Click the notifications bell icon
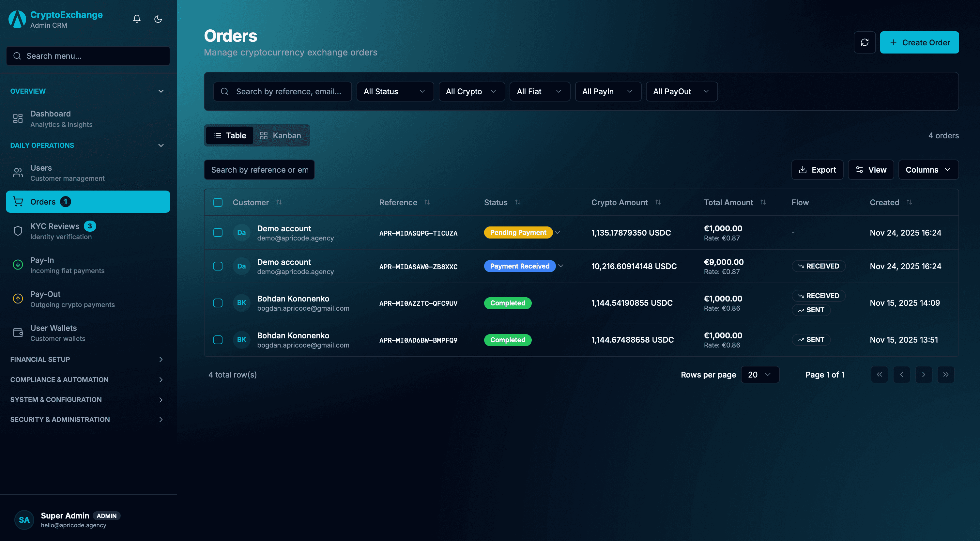Screen dimensions: 980x541 (137, 19)
